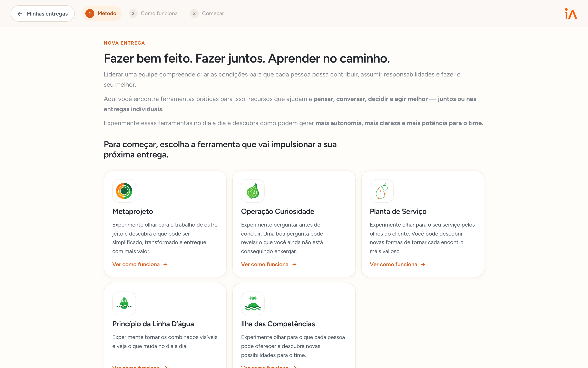The image size is (588, 368).
Task: Click the Operação Curiosidade card title
Action: coord(277,211)
